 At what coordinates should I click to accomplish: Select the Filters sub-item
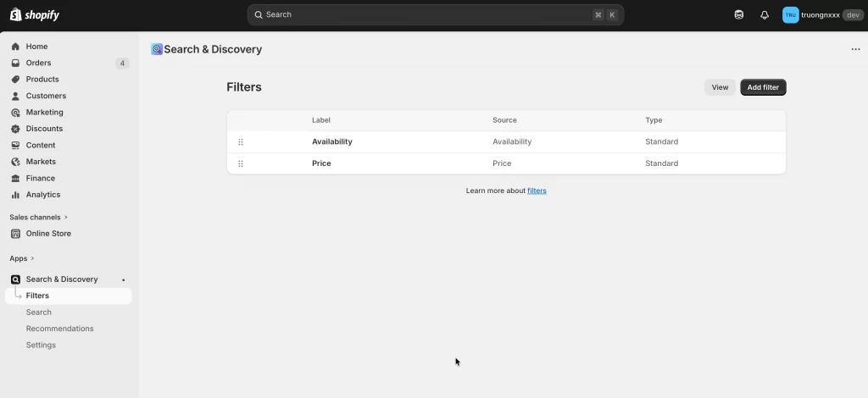click(68, 296)
